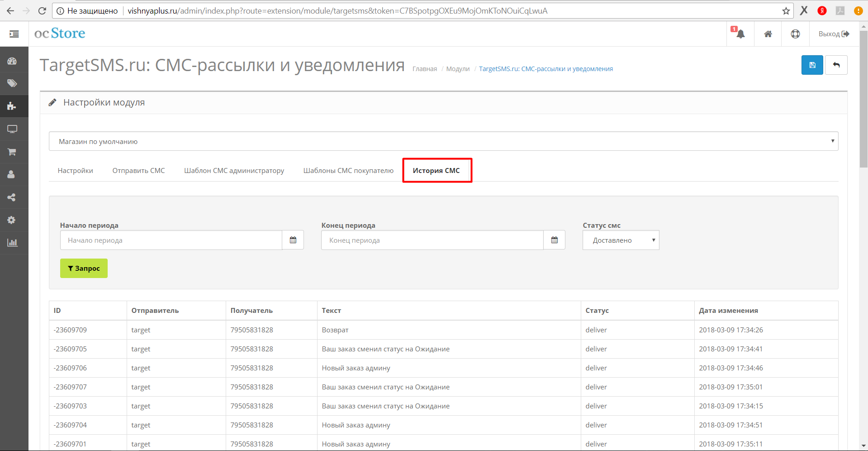Open the catalog tags icon in sidebar
The height and width of the screenshot is (451, 868).
click(12, 83)
